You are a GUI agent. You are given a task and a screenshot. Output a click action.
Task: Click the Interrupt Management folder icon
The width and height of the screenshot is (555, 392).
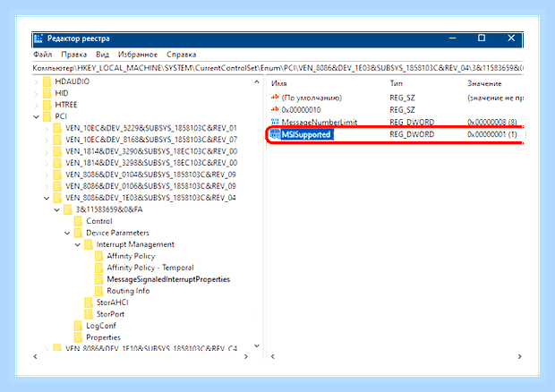tap(89, 244)
